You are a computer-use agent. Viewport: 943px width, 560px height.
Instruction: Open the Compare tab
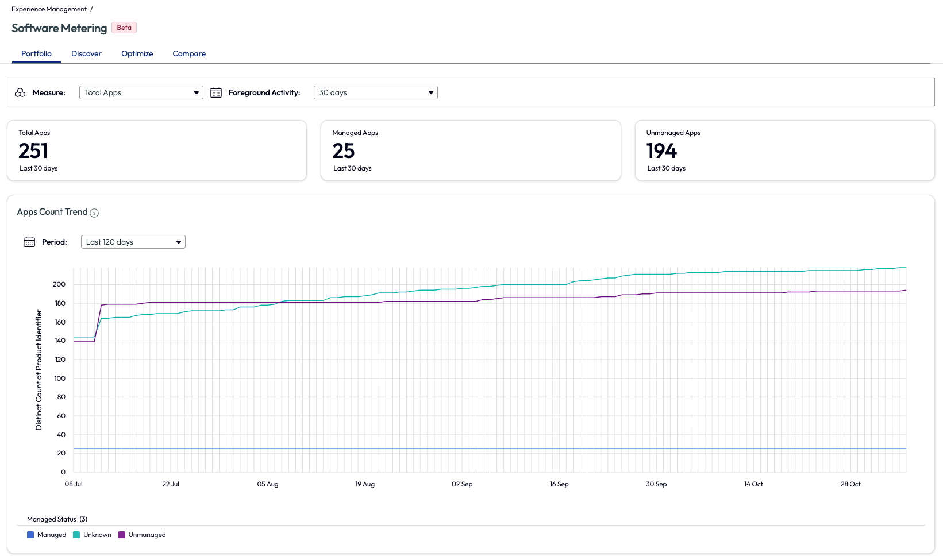click(x=189, y=53)
